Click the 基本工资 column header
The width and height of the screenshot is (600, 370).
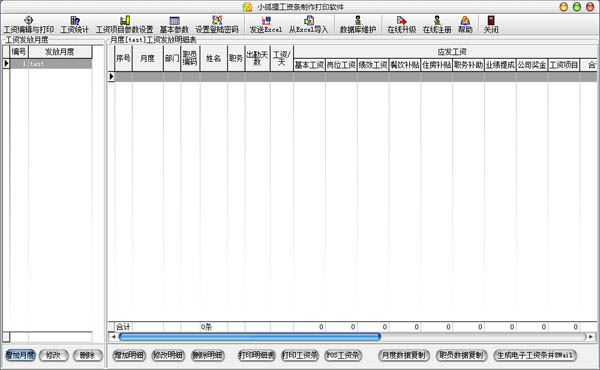point(309,65)
